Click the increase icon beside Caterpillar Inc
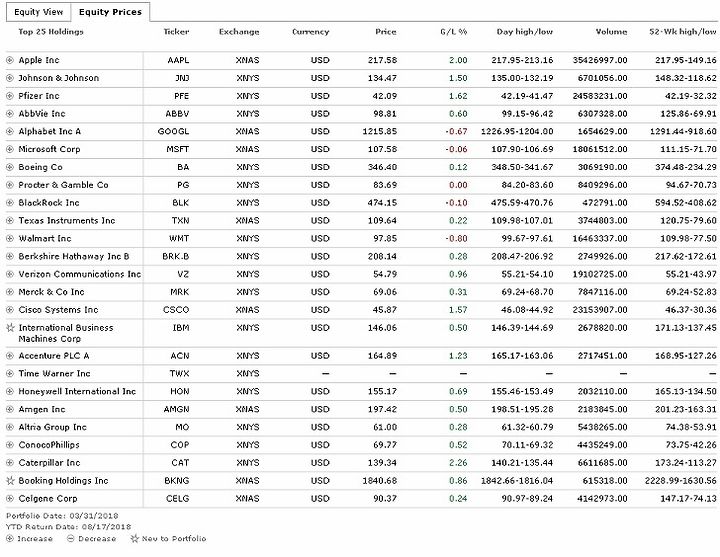 tap(10, 463)
